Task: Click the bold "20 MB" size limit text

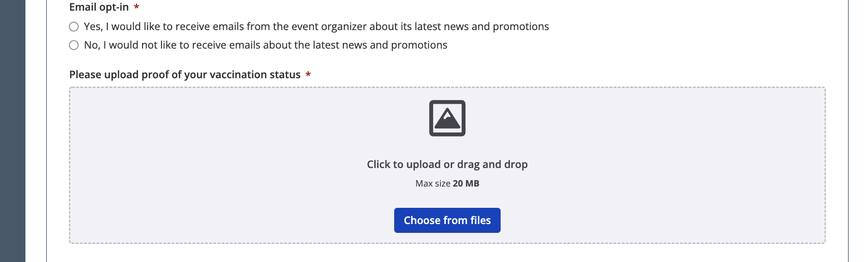Action: coord(466,183)
